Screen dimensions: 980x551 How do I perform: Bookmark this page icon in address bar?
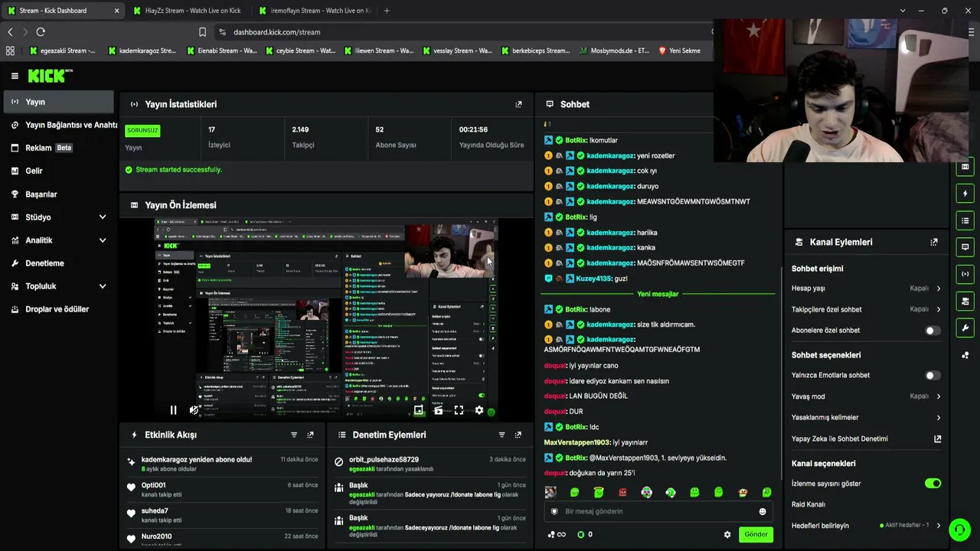(202, 32)
